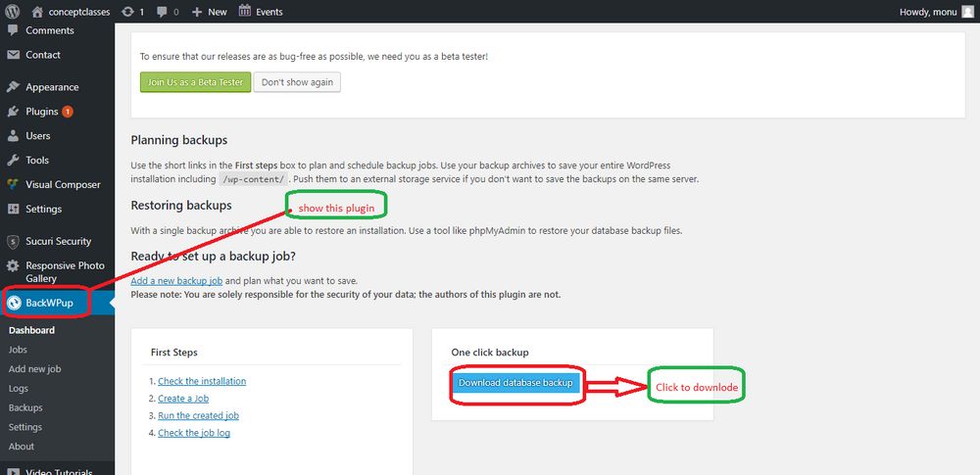Click the BackWPup logo icon
Screen dimensions: 980x475
(15, 304)
